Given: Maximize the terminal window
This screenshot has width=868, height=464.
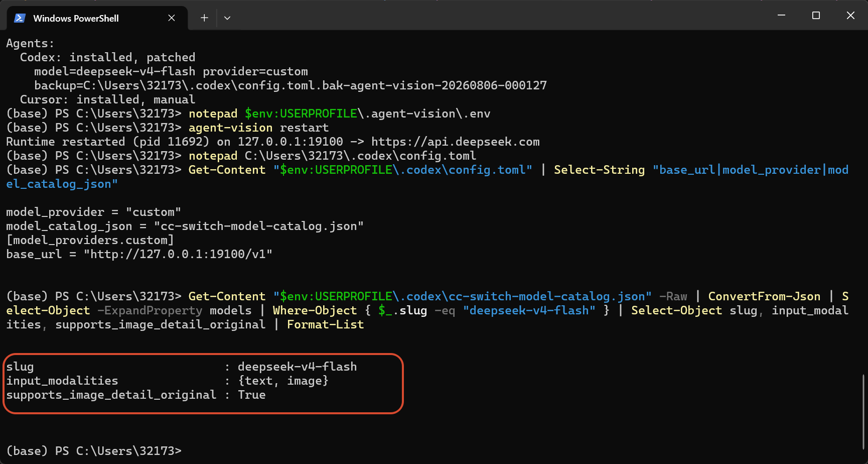Looking at the screenshot, I should [816, 16].
